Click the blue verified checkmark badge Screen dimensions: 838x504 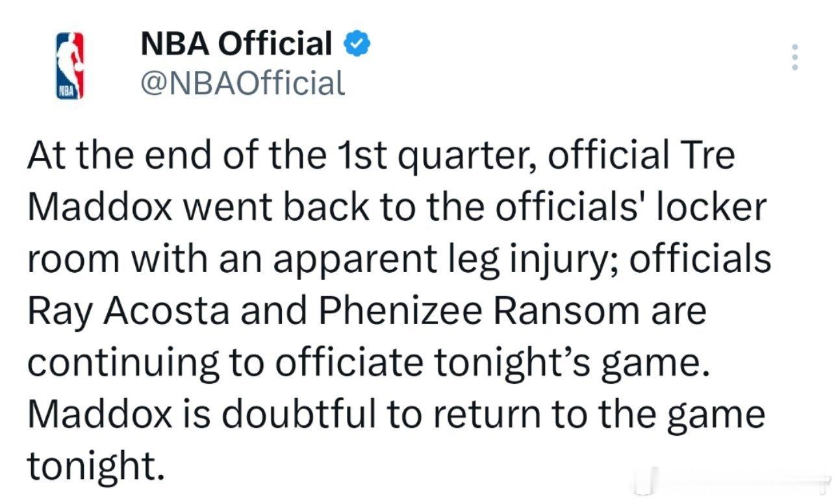pyautogui.click(x=357, y=44)
